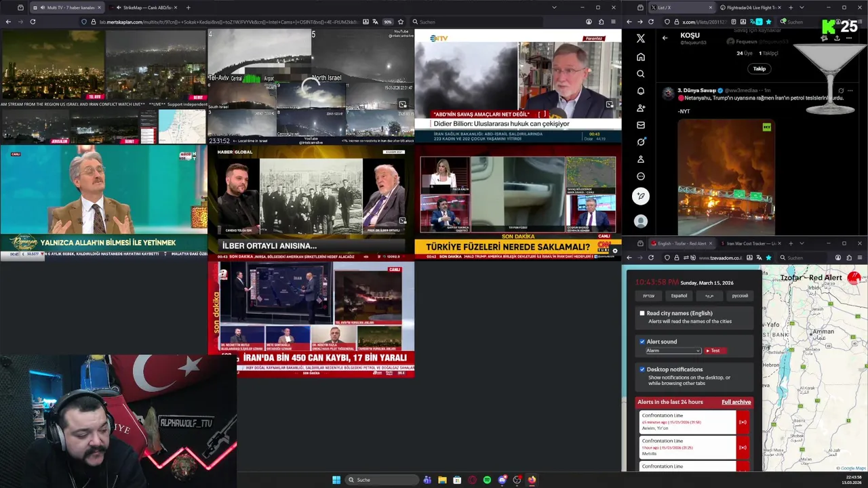Switch Tzofar language to עברית
Screen dimensions: 868x488
point(649,296)
